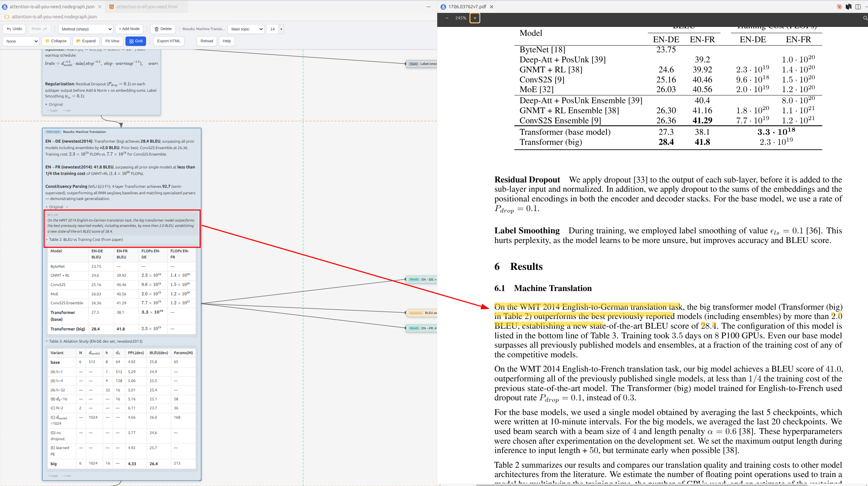The image size is (868, 486).
Task: Switch to attention-is-all-you-need.html tab
Action: [x=147, y=6]
